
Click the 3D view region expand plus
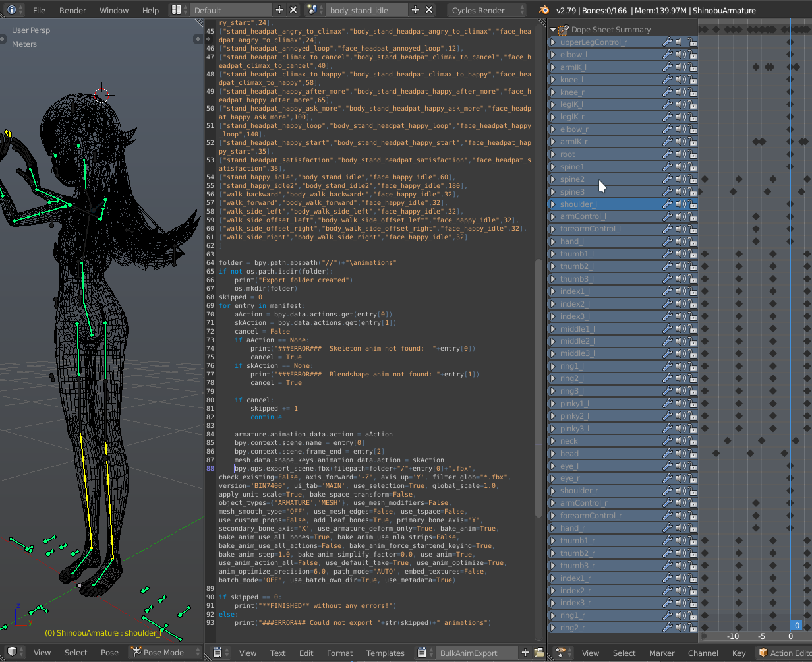click(197, 40)
